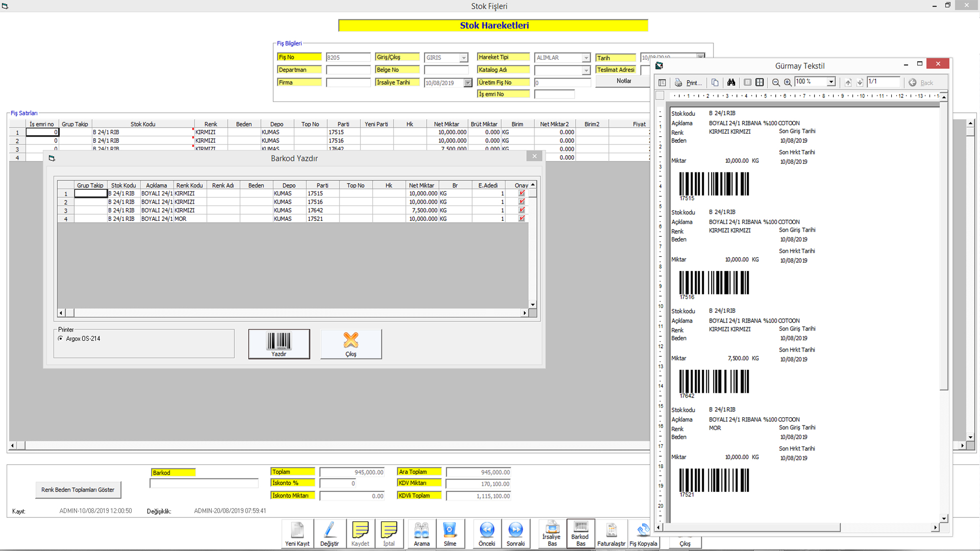This screenshot has height=551, width=980.
Task: Click the İrsaliye Bas print icon
Action: (552, 534)
